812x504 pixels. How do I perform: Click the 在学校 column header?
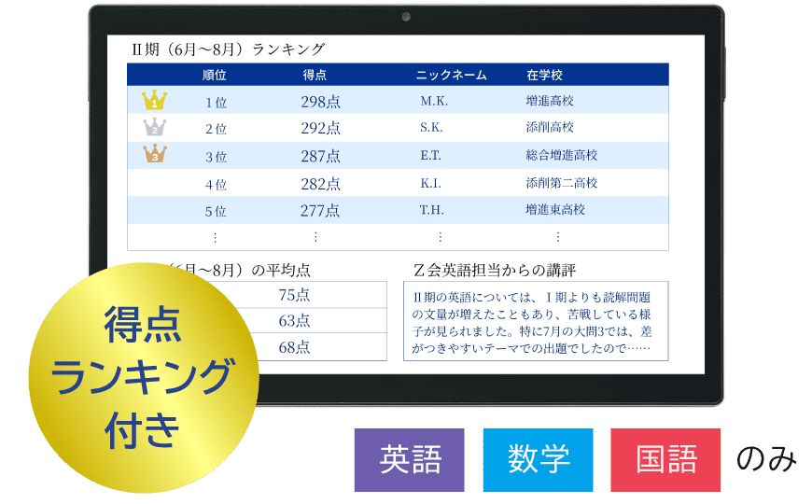[x=545, y=75]
